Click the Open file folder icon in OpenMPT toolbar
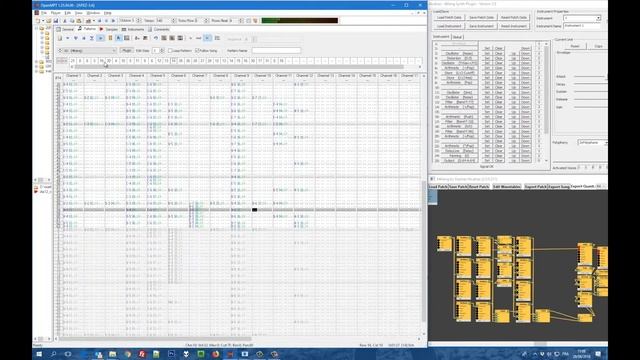This screenshot has width=640, height=360. click(x=48, y=21)
